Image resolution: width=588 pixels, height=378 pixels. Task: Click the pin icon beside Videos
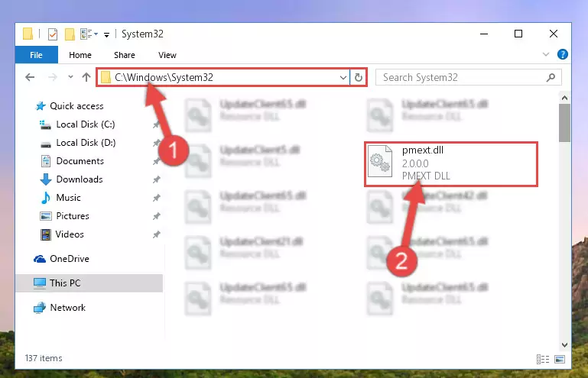(157, 235)
